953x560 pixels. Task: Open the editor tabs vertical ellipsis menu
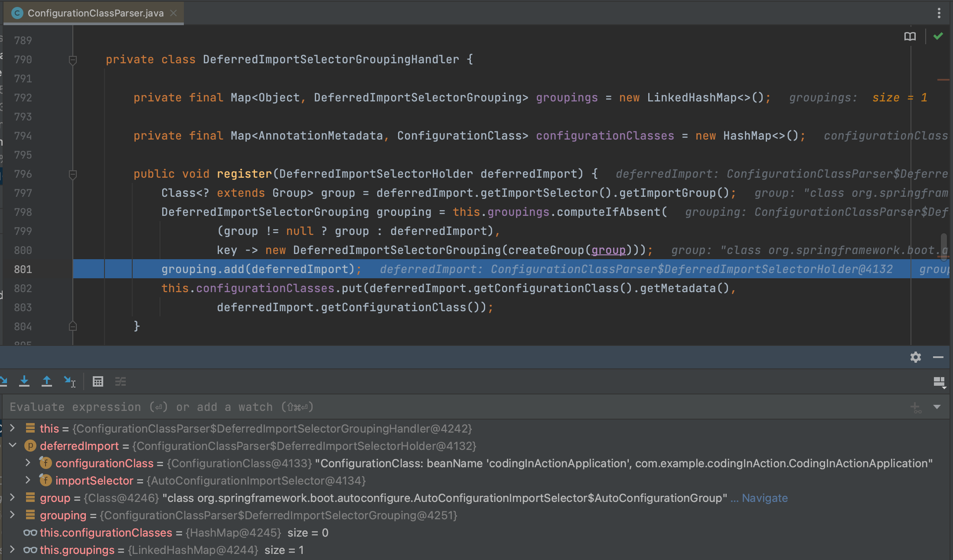(x=939, y=13)
